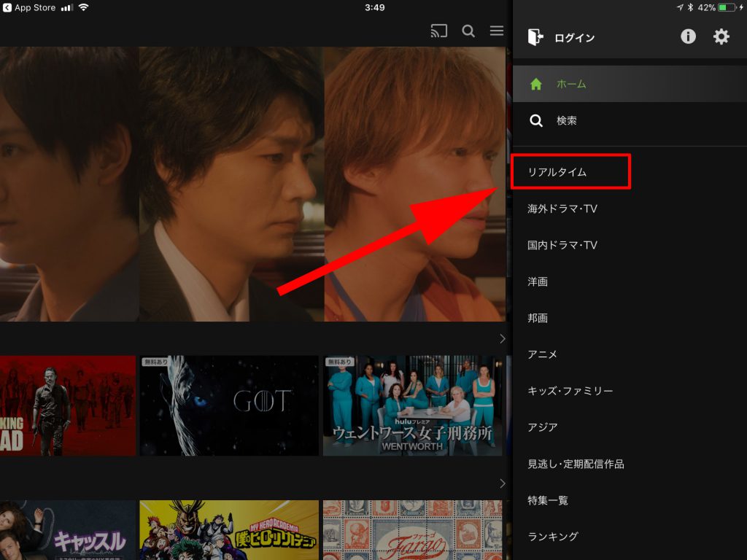Viewport: 747px width, 560px height.
Task: Select 検索 menu entry
Action: tap(630, 120)
